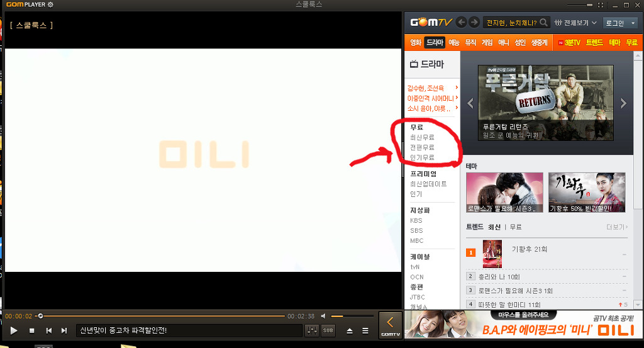Screen dimensions: 644x348
Task: Adjust the transparency slider in title bar
Action: [x=580, y=5]
